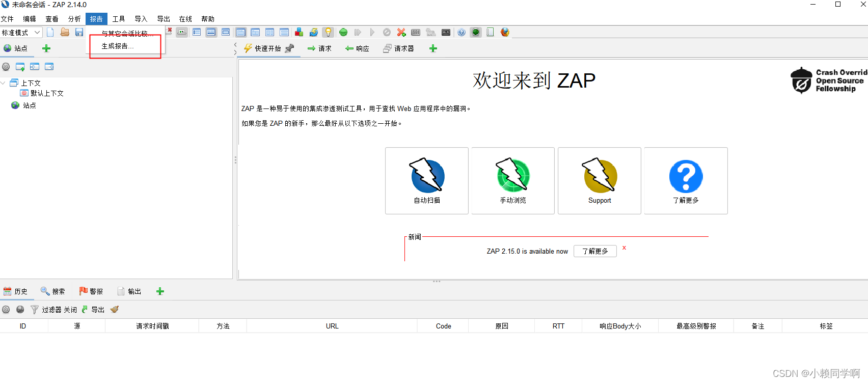The image size is (868, 383).
Task: Click the Add custom breakpoint red X icon
Action: tap(401, 33)
